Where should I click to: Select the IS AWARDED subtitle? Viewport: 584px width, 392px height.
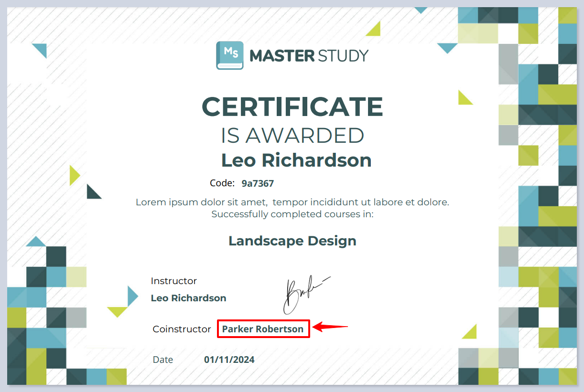point(292,136)
